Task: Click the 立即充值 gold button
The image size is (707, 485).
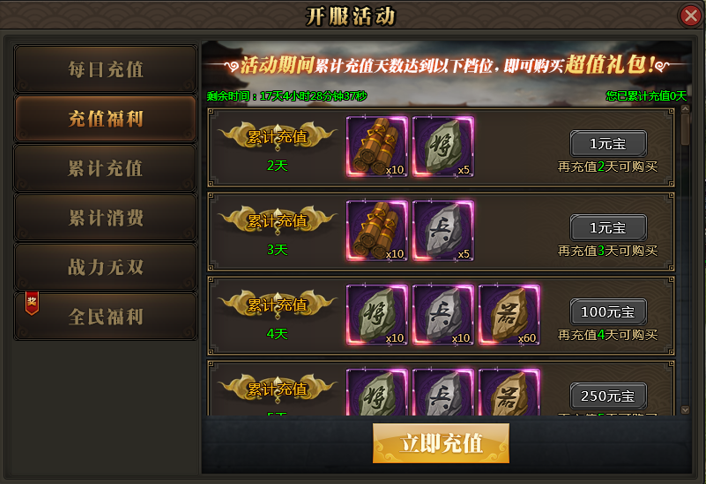Action: click(441, 443)
